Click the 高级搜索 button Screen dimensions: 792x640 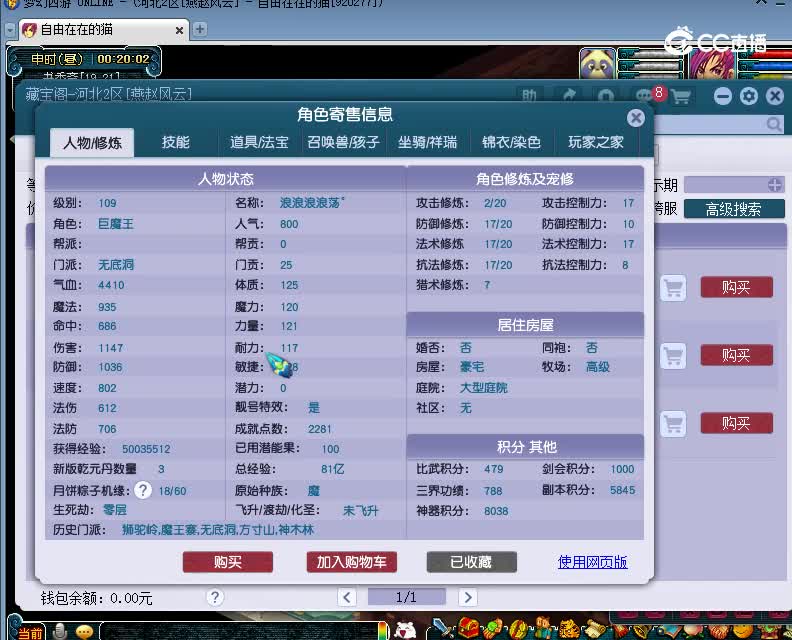(733, 209)
